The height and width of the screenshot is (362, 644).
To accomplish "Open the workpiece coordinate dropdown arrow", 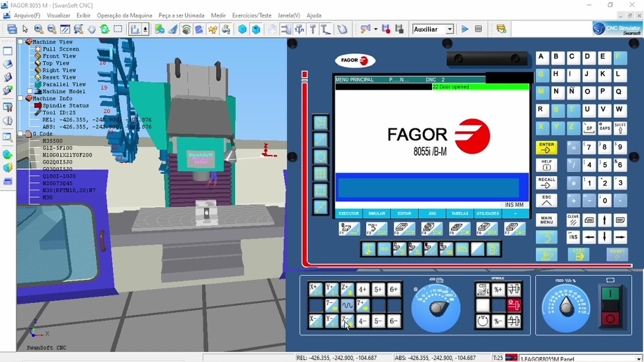I will tap(145, 29).
